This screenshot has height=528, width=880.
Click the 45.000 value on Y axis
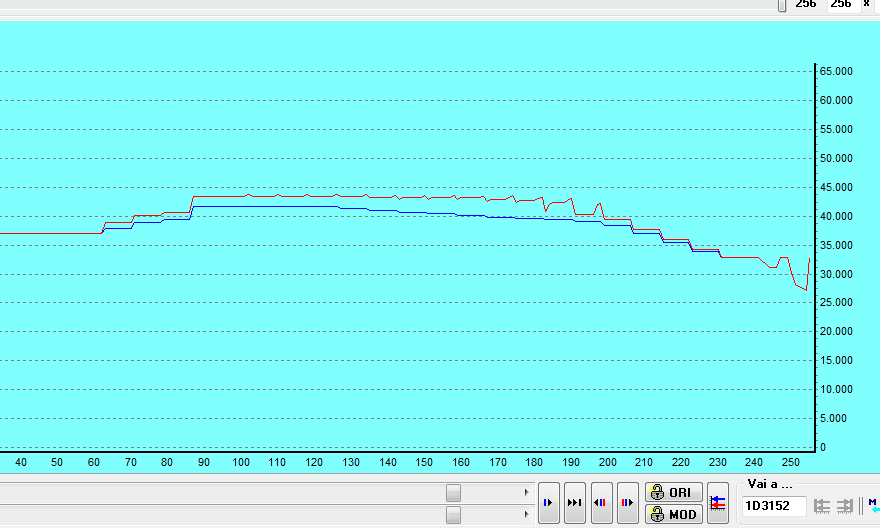coord(836,187)
